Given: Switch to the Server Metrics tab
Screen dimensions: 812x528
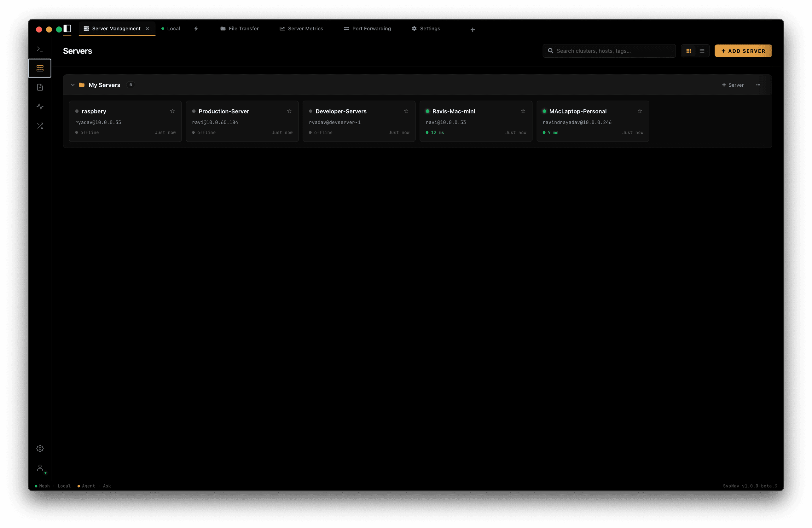Looking at the screenshot, I should point(301,29).
